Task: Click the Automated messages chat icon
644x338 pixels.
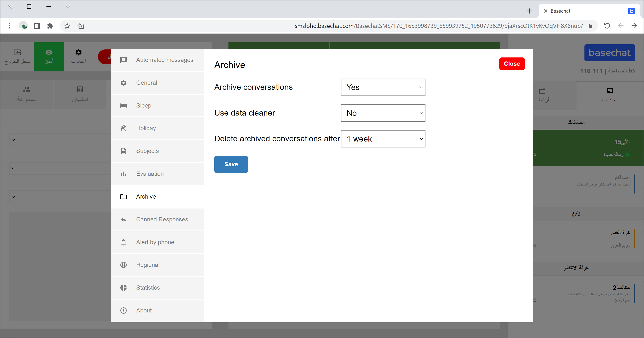Action: (124, 60)
